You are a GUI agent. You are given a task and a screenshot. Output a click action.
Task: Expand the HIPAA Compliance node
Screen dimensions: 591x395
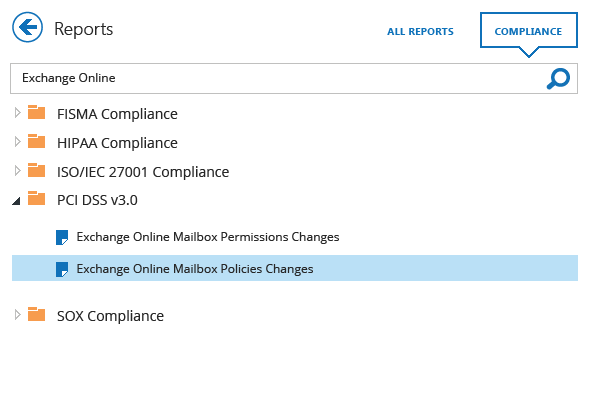[x=17, y=142]
